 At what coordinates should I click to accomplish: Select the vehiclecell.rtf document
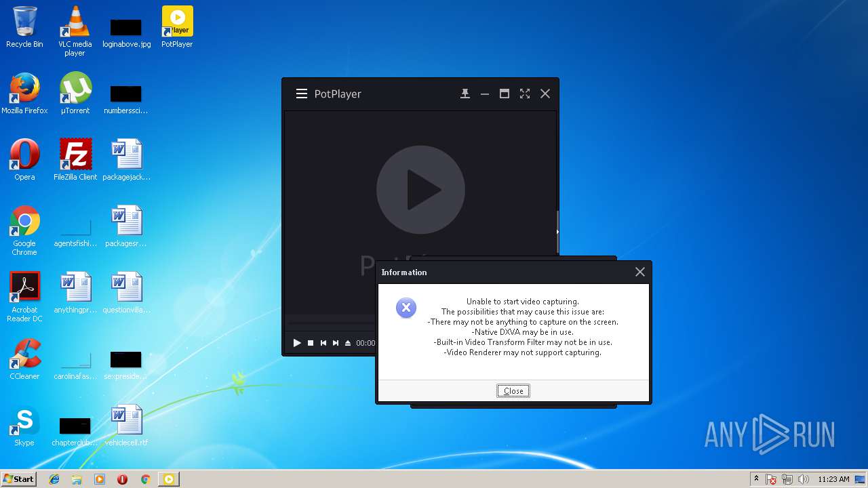126,426
